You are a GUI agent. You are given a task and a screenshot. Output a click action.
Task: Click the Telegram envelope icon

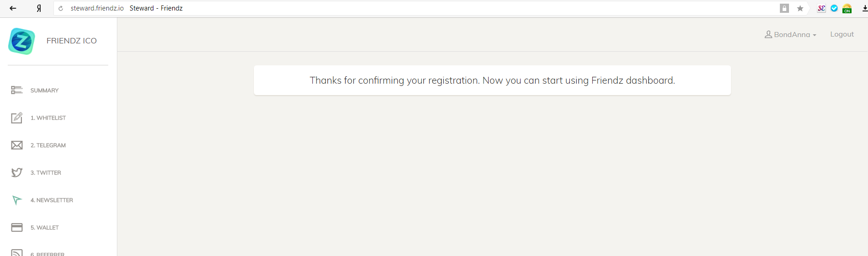pos(17,145)
